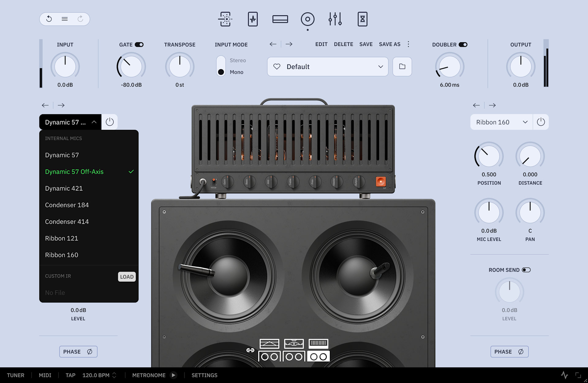Viewport: 588px width, 383px height.
Task: Choose Dynamic 57 from the internal mics list
Action: (89, 155)
